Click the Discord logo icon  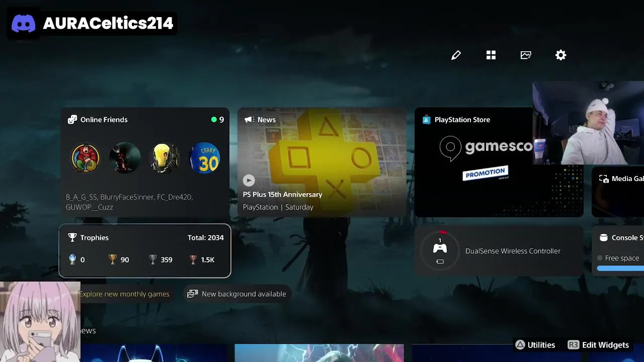tap(24, 24)
